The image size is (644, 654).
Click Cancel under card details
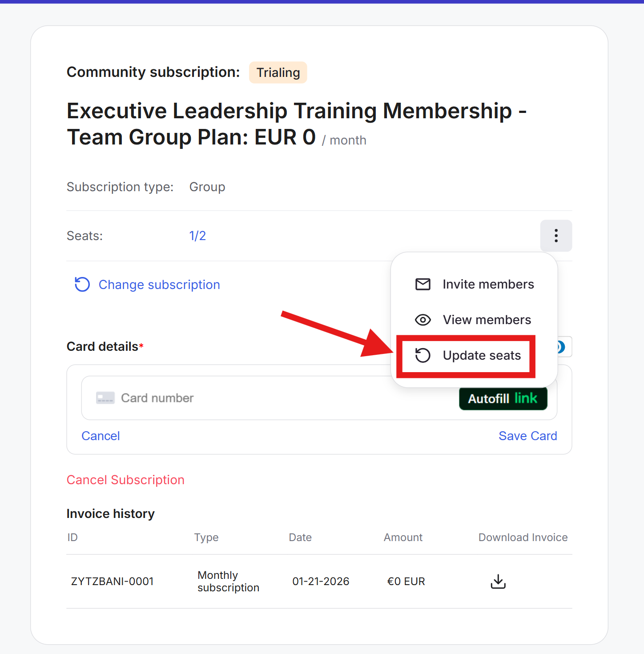point(101,436)
